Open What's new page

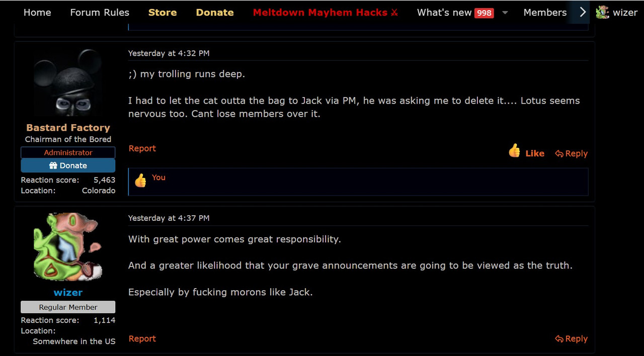point(444,13)
